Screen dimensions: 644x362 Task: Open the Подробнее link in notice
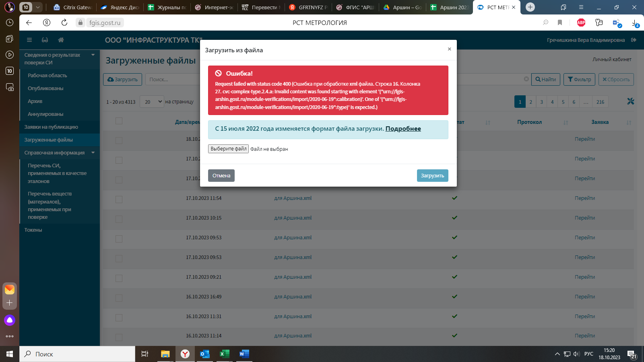(403, 129)
